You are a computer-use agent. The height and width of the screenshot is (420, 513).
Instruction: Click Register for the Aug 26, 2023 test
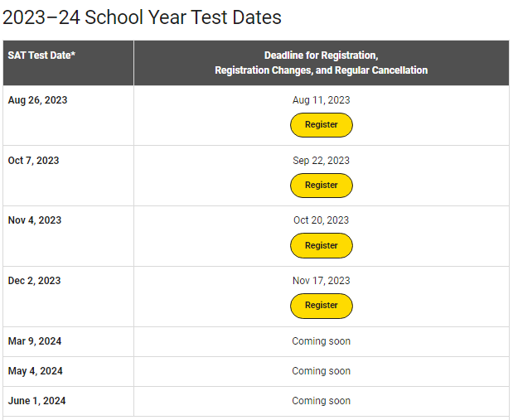coord(322,125)
